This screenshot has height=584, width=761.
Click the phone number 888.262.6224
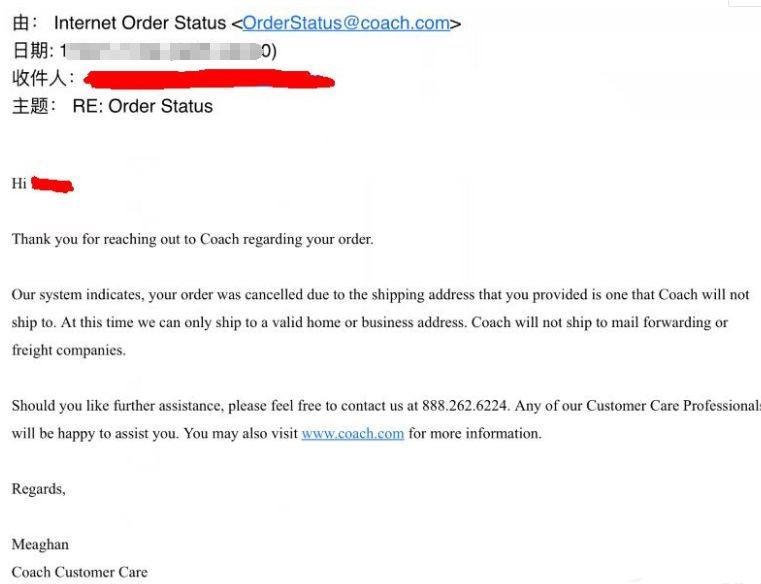(464, 405)
